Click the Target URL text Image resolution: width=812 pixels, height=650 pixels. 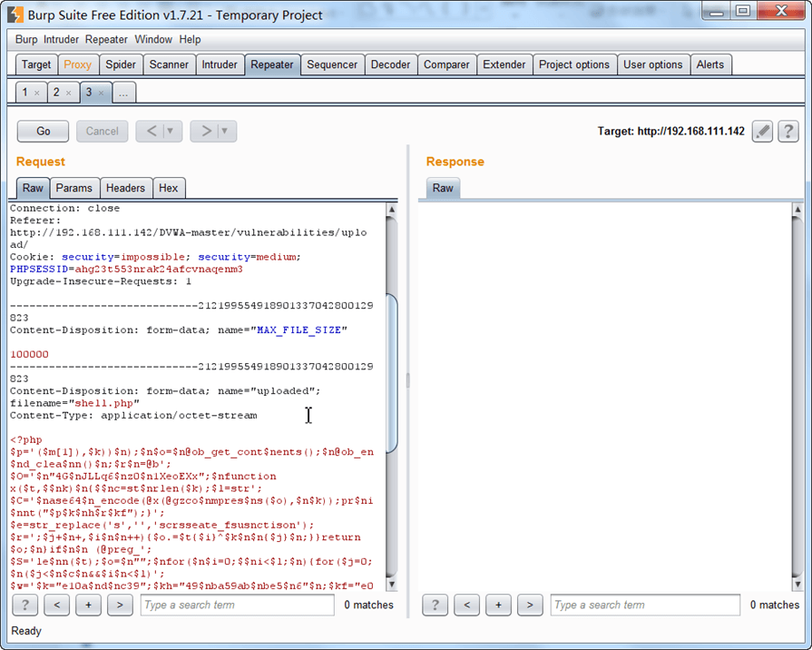click(671, 131)
